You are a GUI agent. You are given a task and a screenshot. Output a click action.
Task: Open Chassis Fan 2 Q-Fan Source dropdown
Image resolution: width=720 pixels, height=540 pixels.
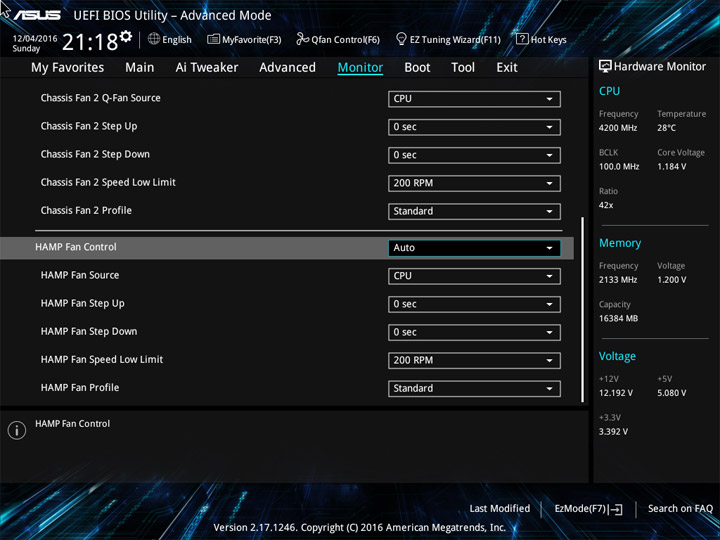(474, 99)
